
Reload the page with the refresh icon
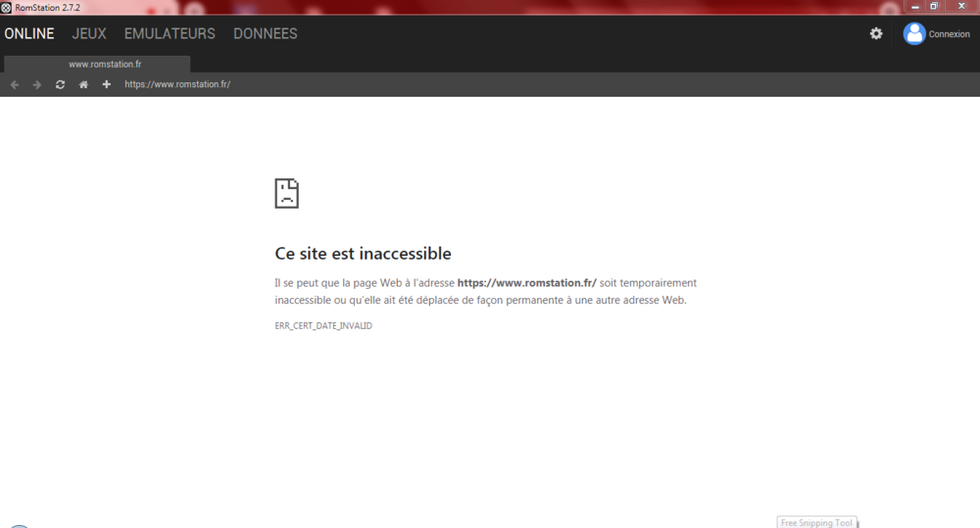60,84
